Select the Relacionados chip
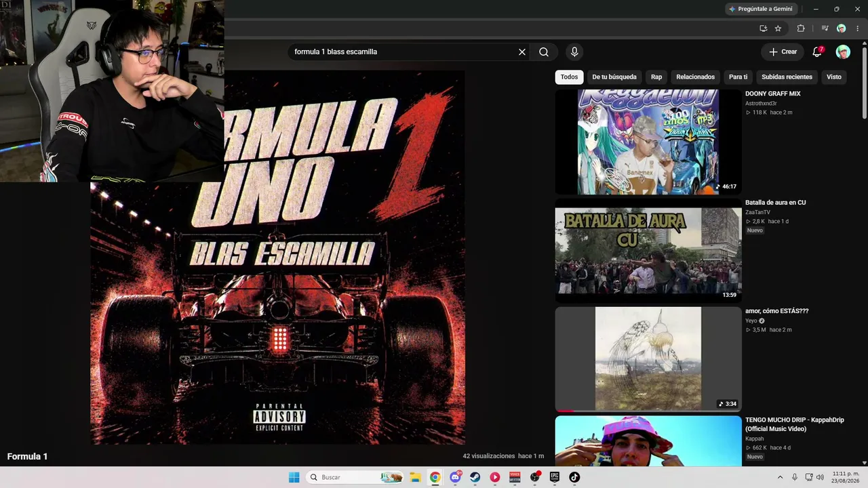Image resolution: width=868 pixels, height=488 pixels. [x=696, y=77]
